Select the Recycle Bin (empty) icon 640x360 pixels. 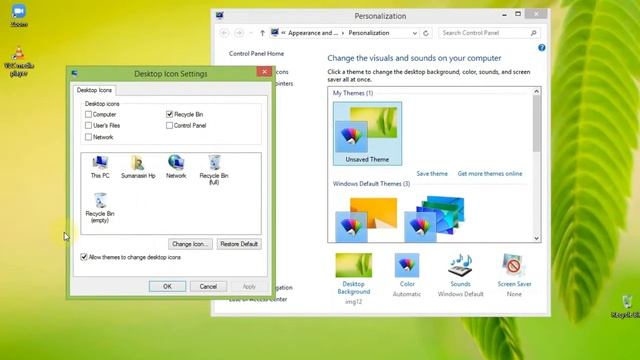click(100, 208)
